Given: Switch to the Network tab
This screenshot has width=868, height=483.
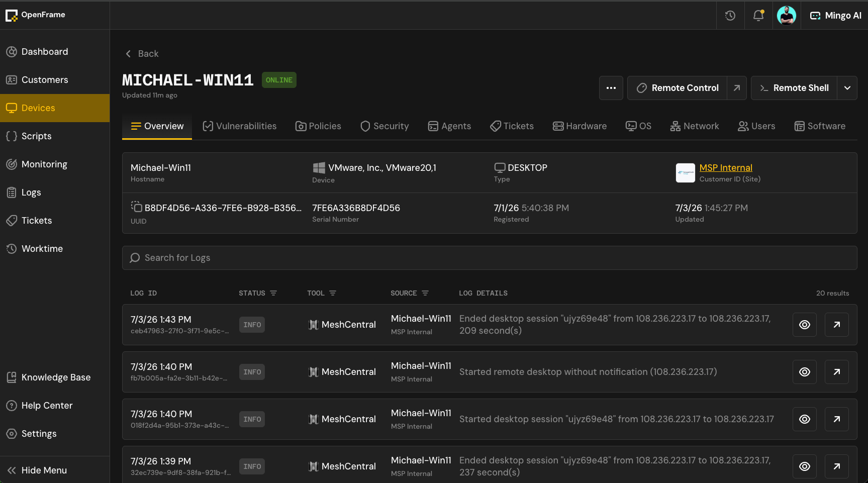Looking at the screenshot, I should (x=695, y=126).
